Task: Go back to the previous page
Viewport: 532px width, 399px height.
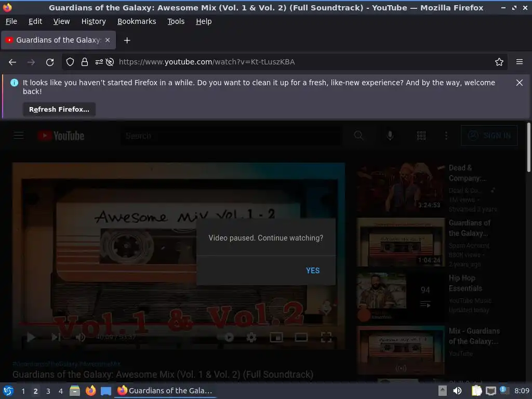Action: click(12, 62)
